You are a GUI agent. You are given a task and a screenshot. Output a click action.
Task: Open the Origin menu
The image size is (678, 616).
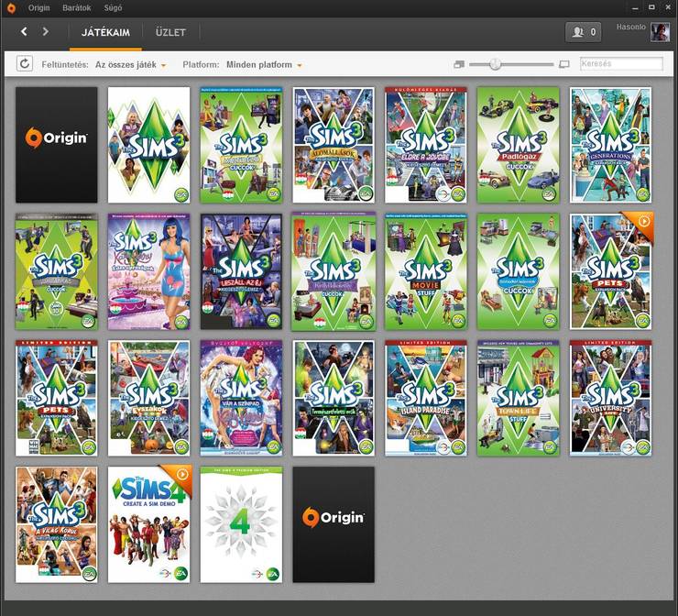click(x=39, y=7)
